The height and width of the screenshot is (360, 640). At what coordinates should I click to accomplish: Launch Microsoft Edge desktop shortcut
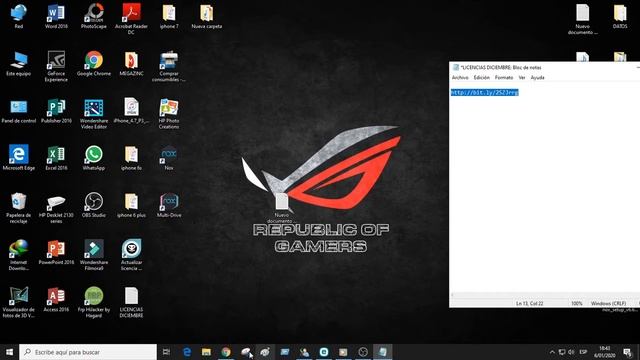point(19,158)
